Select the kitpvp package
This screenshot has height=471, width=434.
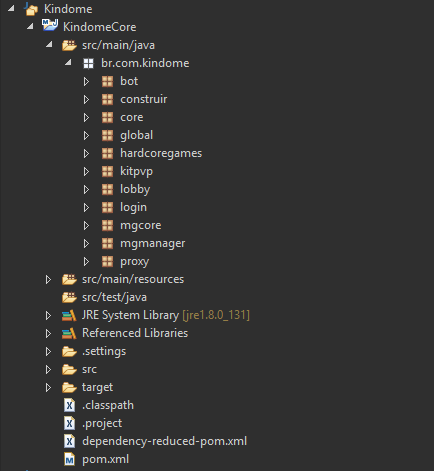click(x=137, y=172)
